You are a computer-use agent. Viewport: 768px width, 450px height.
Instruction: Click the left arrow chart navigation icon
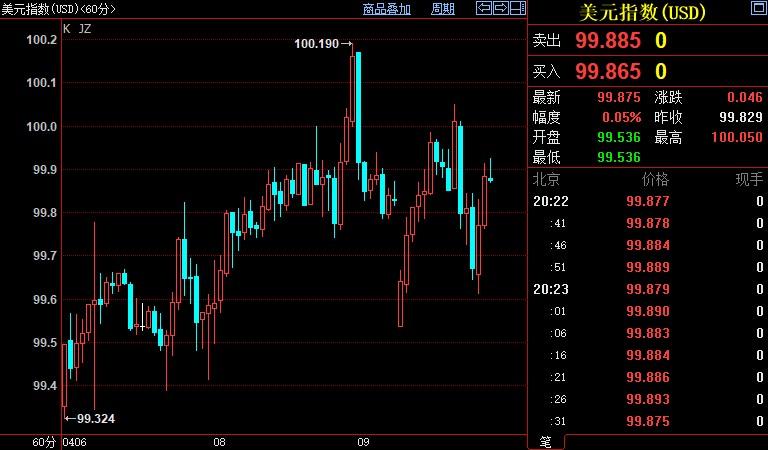pyautogui.click(x=483, y=9)
